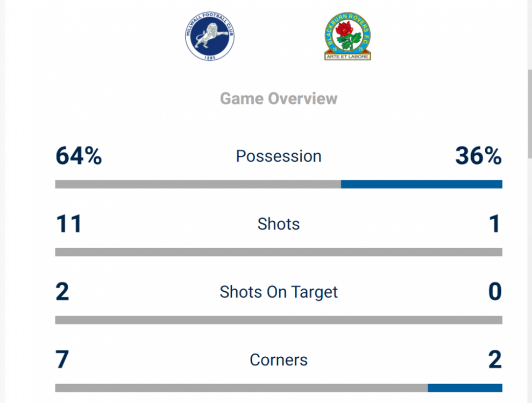Click the Blackburn Rovers crest
The image size is (532, 403).
click(348, 37)
